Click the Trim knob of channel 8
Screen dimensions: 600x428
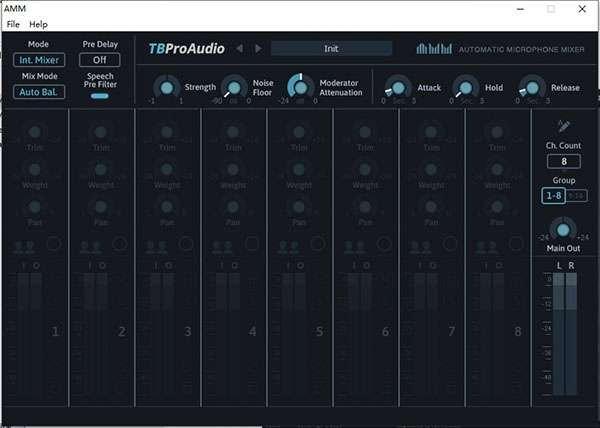pos(497,132)
